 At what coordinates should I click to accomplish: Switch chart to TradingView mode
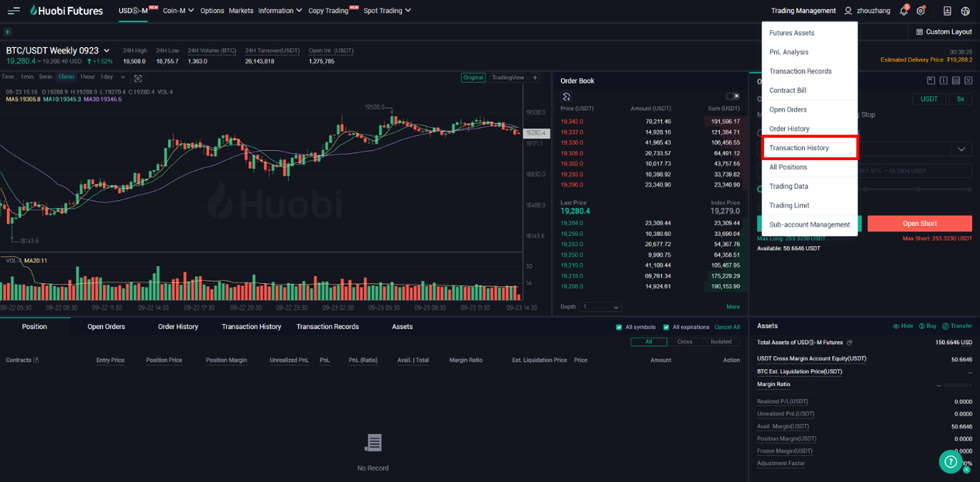tap(508, 77)
